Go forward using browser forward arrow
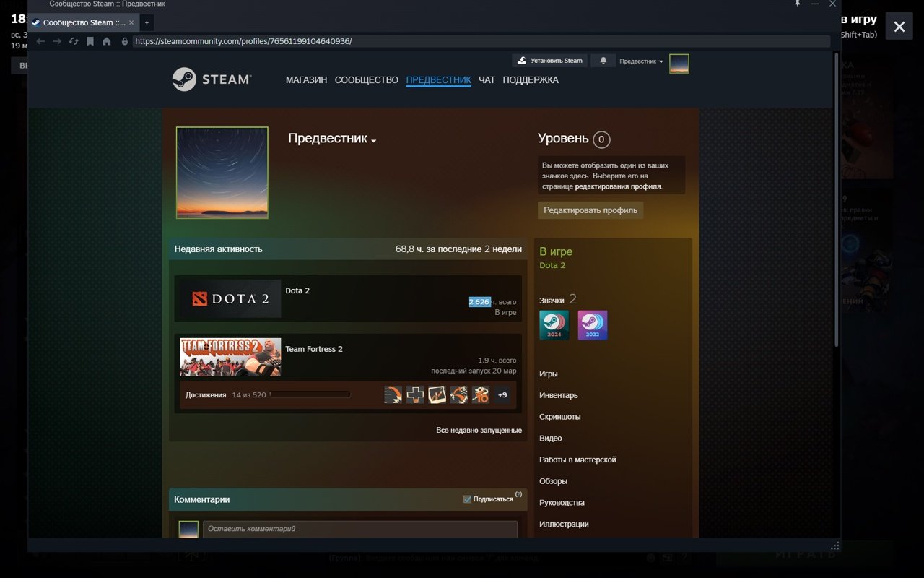This screenshot has width=924, height=578. pos(57,41)
